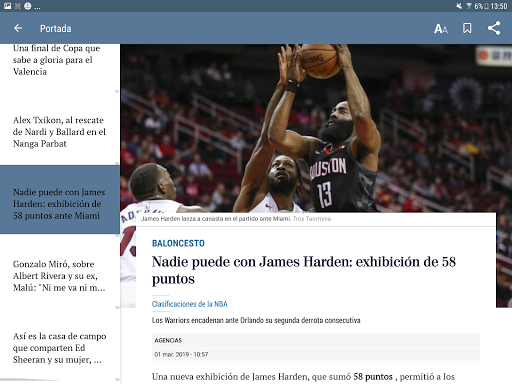Tap the back arrow icon
This screenshot has height=384, width=512.
[18, 28]
